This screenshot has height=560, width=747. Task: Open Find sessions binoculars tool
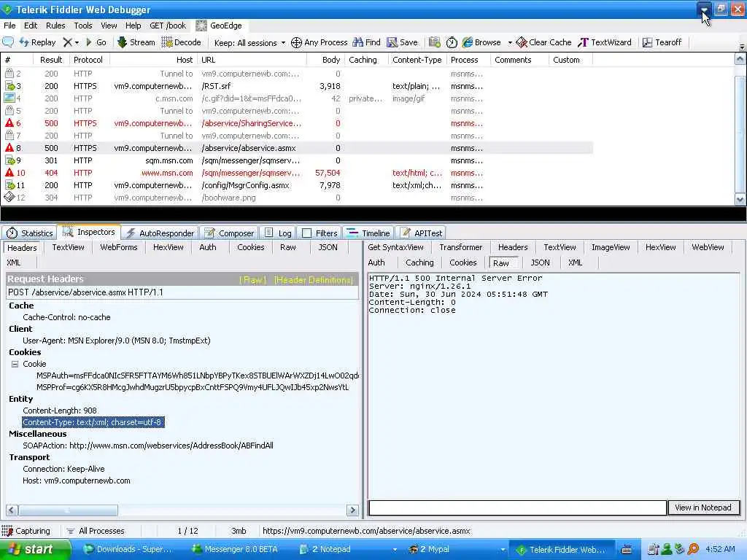366,42
